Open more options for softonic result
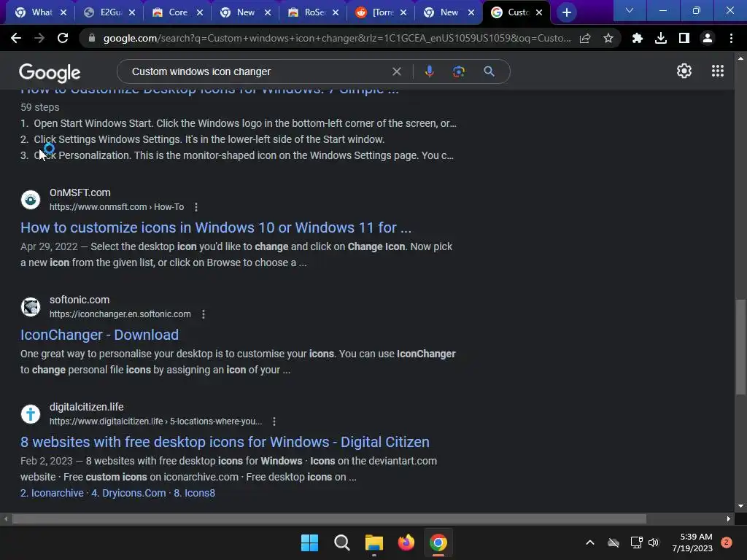This screenshot has width=747, height=560. click(203, 314)
